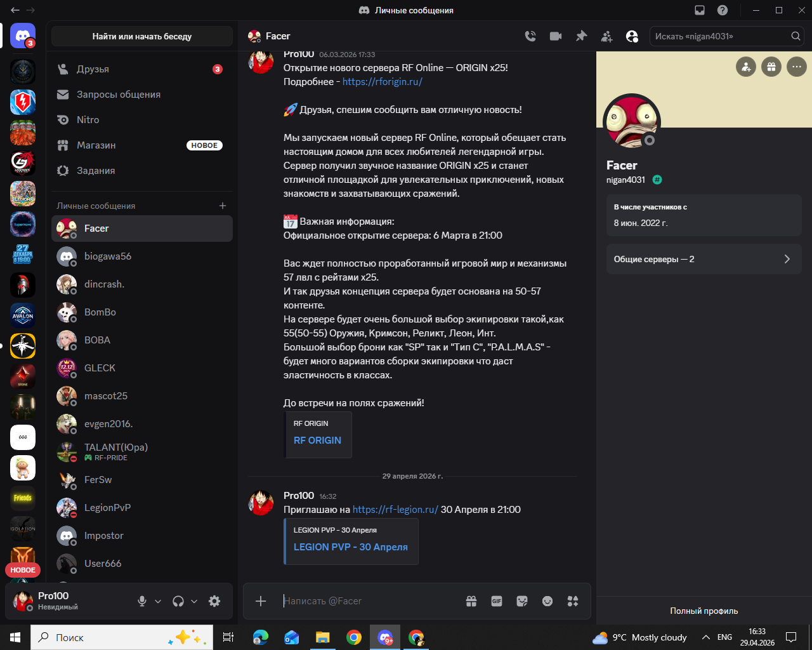Open the LegionPvP chat

142,508
